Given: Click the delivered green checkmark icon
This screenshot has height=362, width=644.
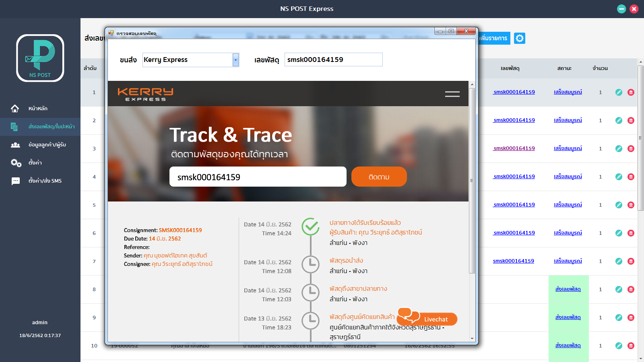Looking at the screenshot, I should pos(311,226).
